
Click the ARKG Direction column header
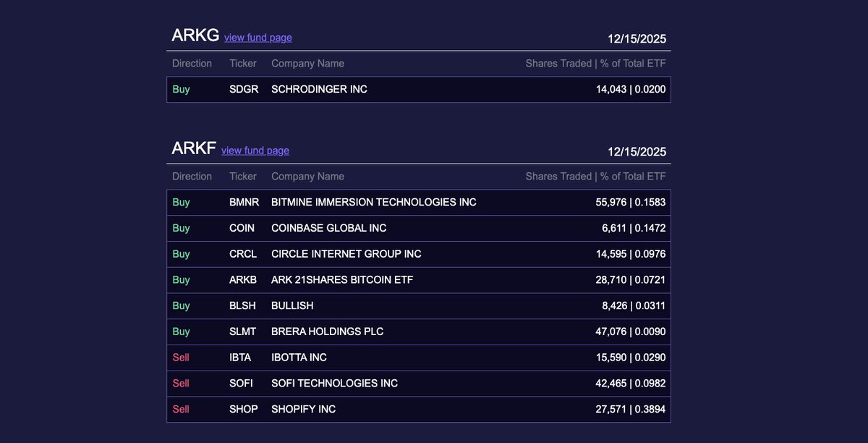click(192, 63)
